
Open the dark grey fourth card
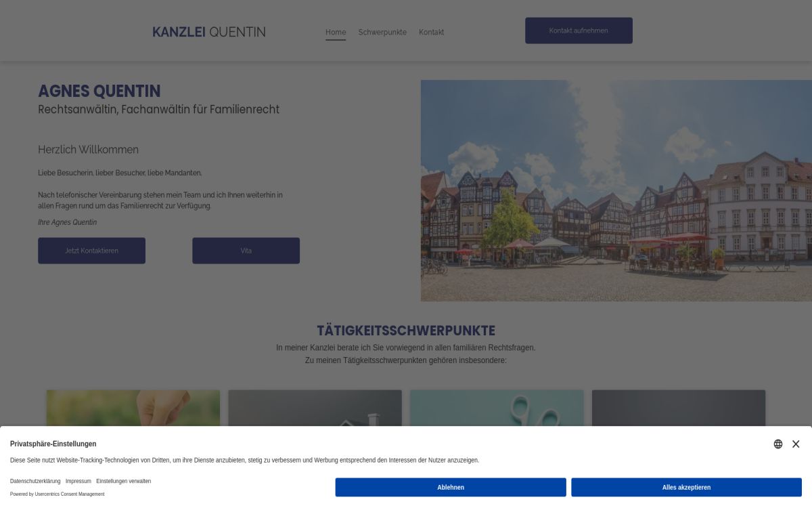click(x=678, y=408)
